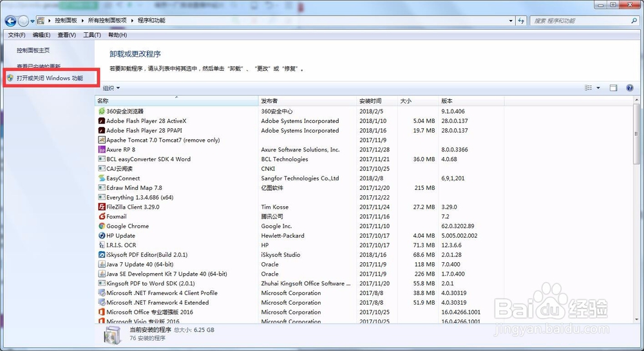Open the 编辑(E) menu
This screenshot has width=644, height=351.
click(x=41, y=35)
